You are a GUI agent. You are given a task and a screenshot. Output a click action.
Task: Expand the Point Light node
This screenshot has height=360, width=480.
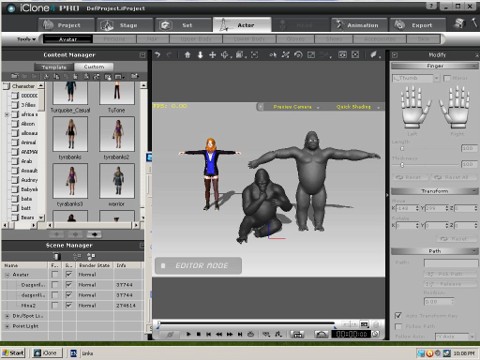7,326
